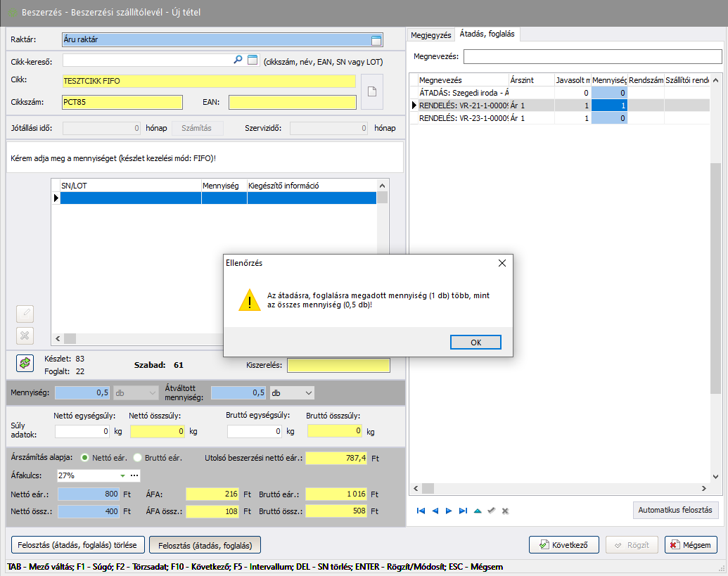Click the Megnevezés filter input field

pos(592,56)
